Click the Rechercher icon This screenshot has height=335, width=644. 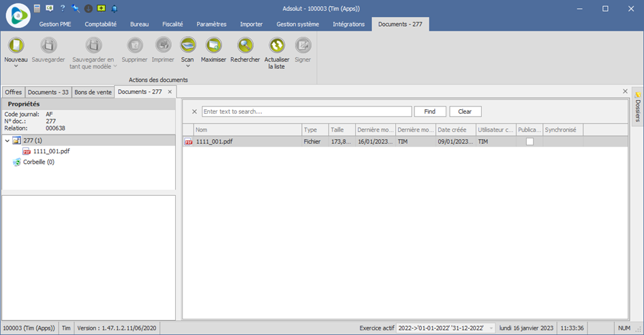[245, 45]
